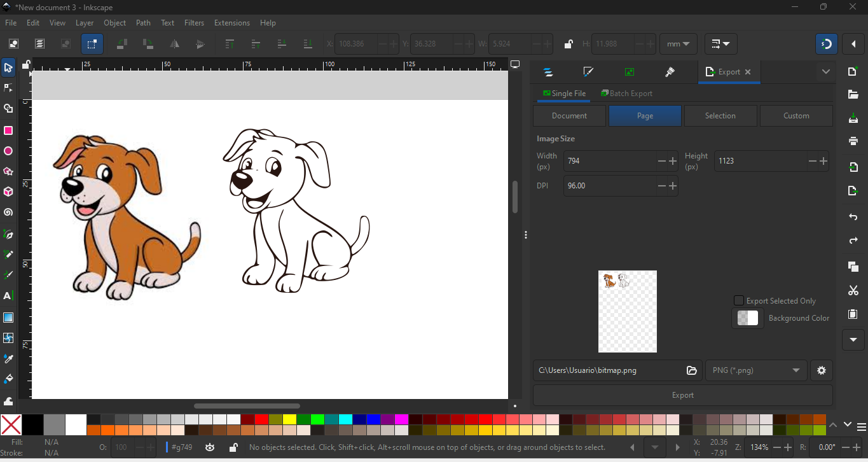
Task: Click the Export button
Action: [x=682, y=395]
